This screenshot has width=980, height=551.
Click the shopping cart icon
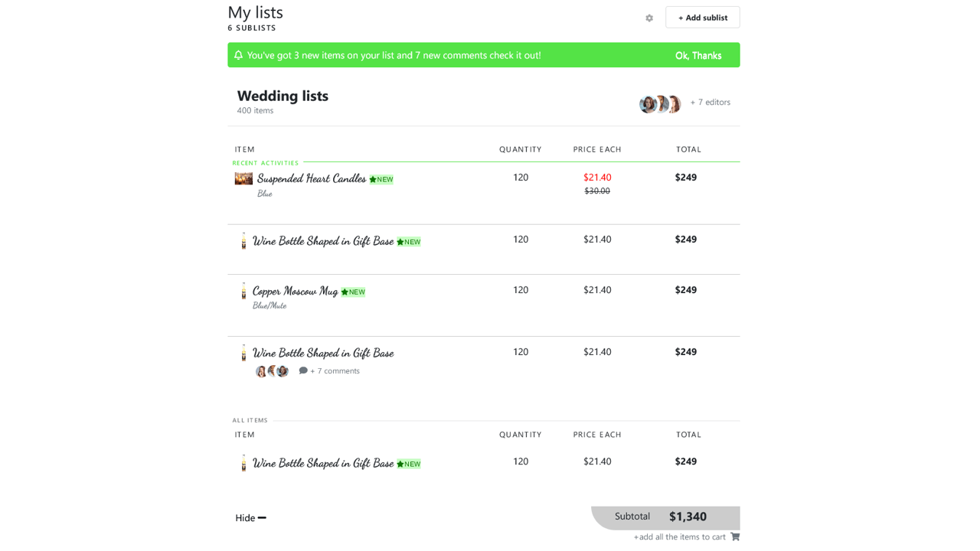click(x=734, y=536)
